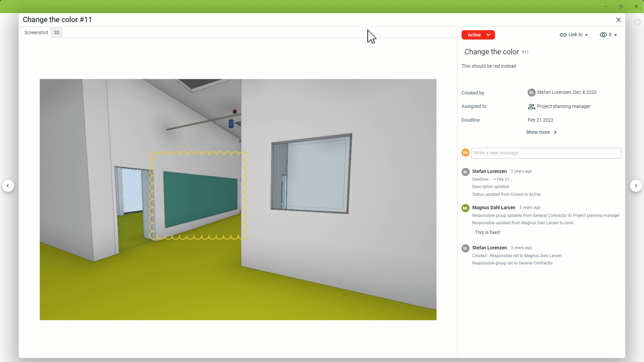Focus the Write a new message field
The width and height of the screenshot is (644, 362).
(x=546, y=153)
